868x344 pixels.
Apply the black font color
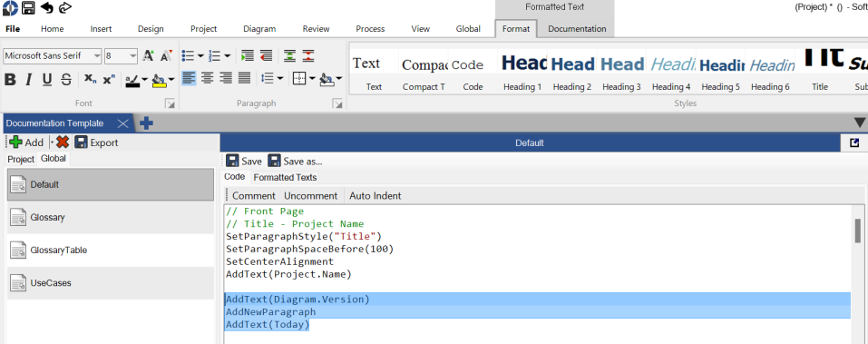132,81
